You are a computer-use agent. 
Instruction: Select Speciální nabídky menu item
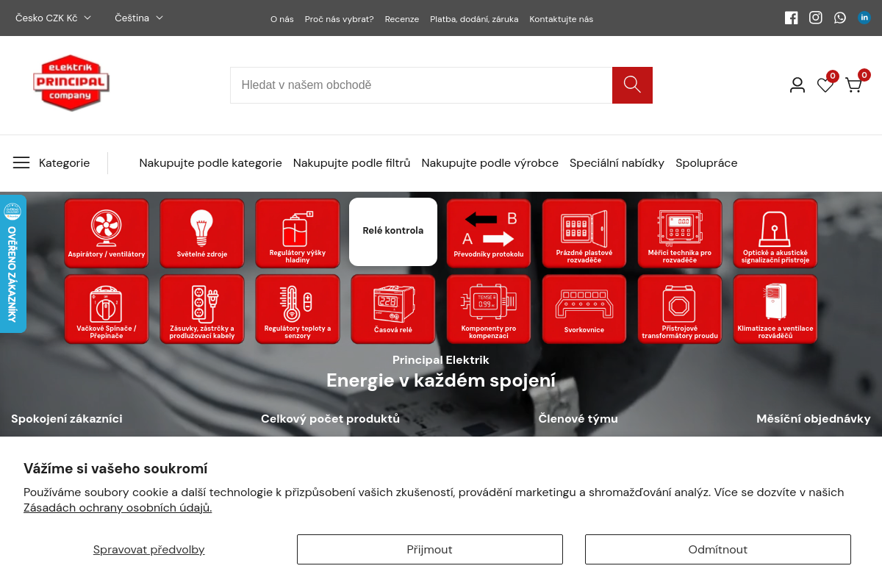click(617, 163)
